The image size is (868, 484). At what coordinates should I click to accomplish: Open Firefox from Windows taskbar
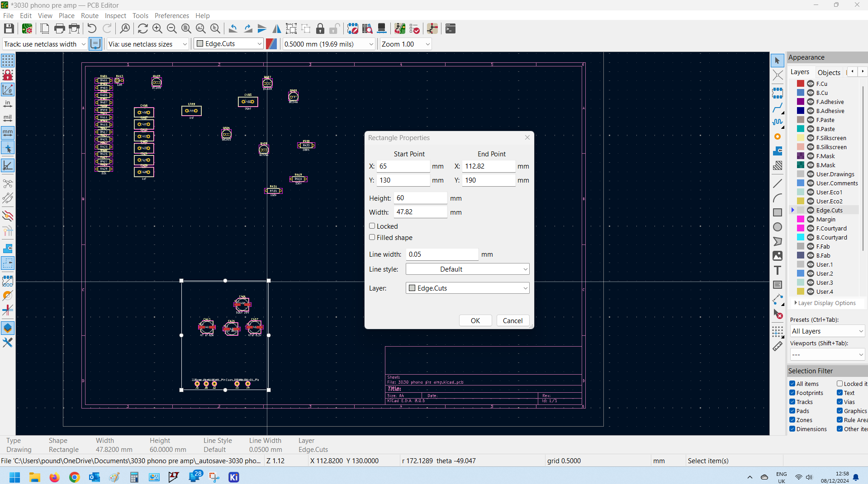pyautogui.click(x=55, y=477)
